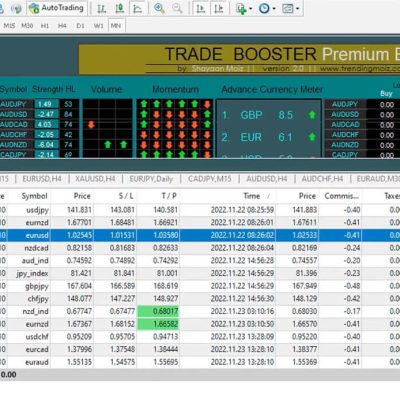
Task: Select the nzd_ind trade row
Action: (200, 311)
